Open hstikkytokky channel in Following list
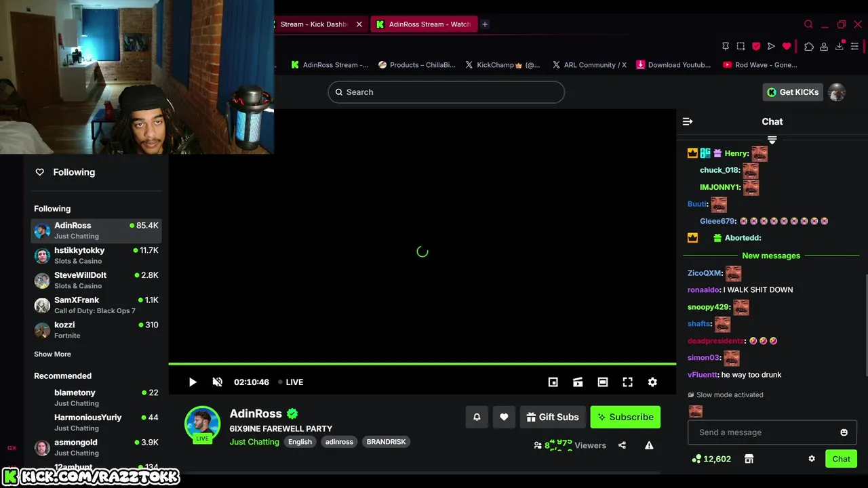This screenshot has height=488, width=868. pos(96,255)
